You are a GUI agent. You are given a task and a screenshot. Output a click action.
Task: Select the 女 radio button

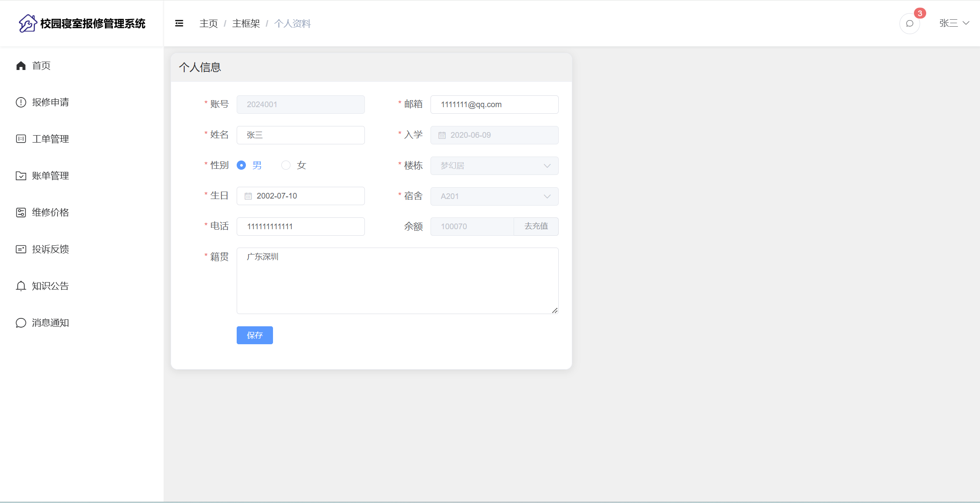[286, 165]
